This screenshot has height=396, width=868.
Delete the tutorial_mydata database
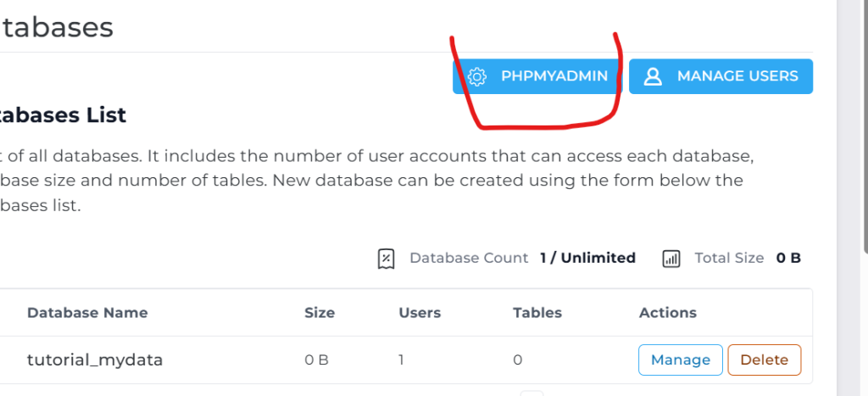[x=764, y=360]
